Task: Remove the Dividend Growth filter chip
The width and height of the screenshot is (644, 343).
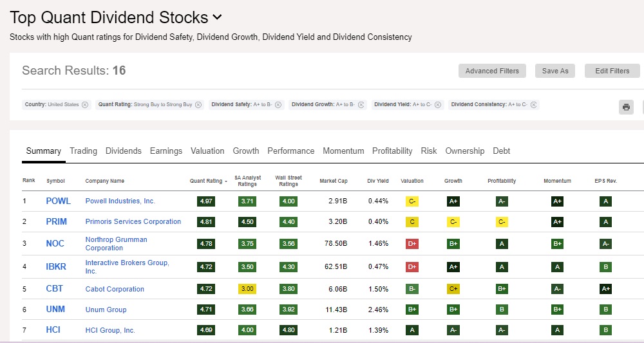Action: pyautogui.click(x=361, y=105)
